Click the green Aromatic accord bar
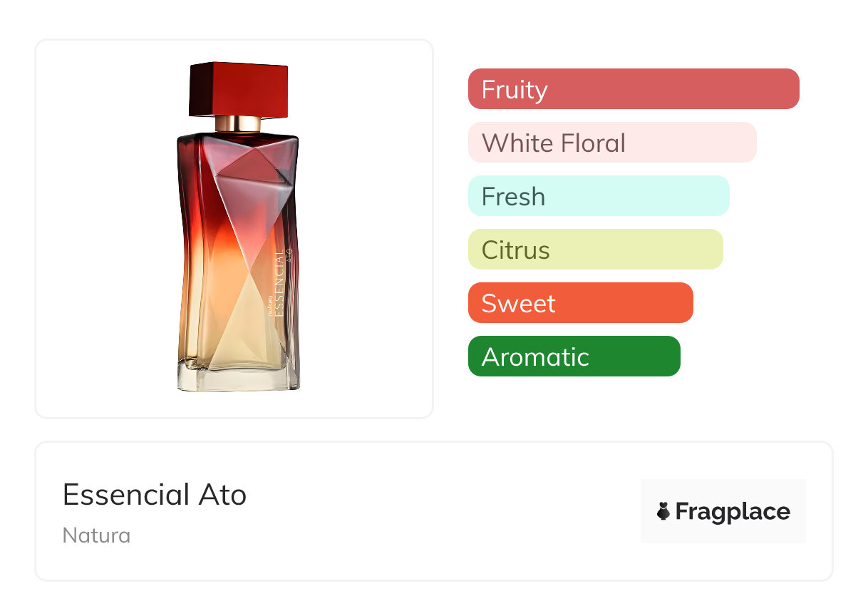 [x=574, y=356]
